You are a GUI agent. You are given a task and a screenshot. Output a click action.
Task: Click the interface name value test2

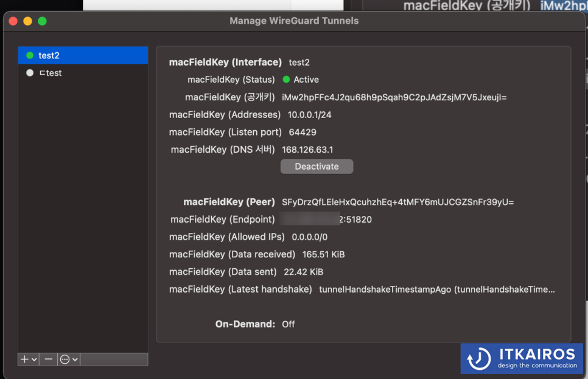click(x=299, y=63)
